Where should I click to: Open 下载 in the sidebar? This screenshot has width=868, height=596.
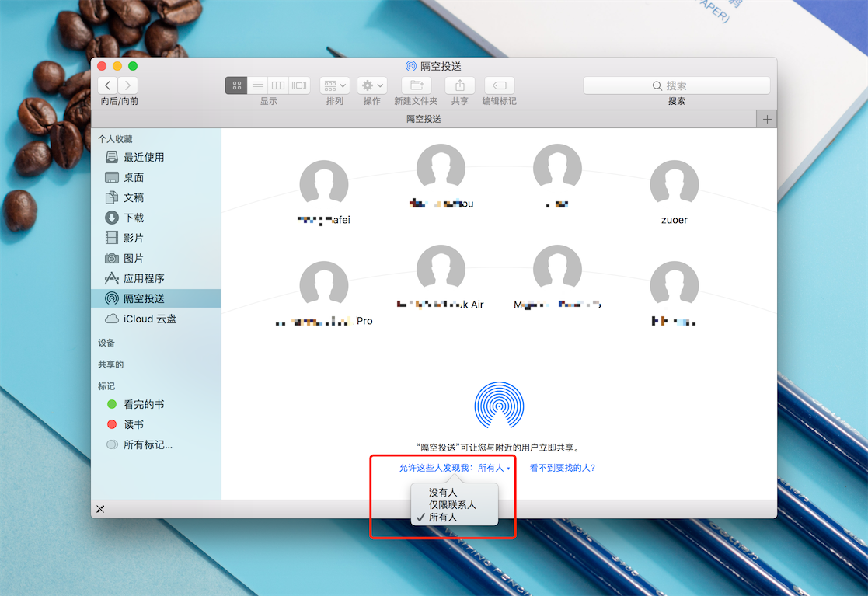click(156, 218)
